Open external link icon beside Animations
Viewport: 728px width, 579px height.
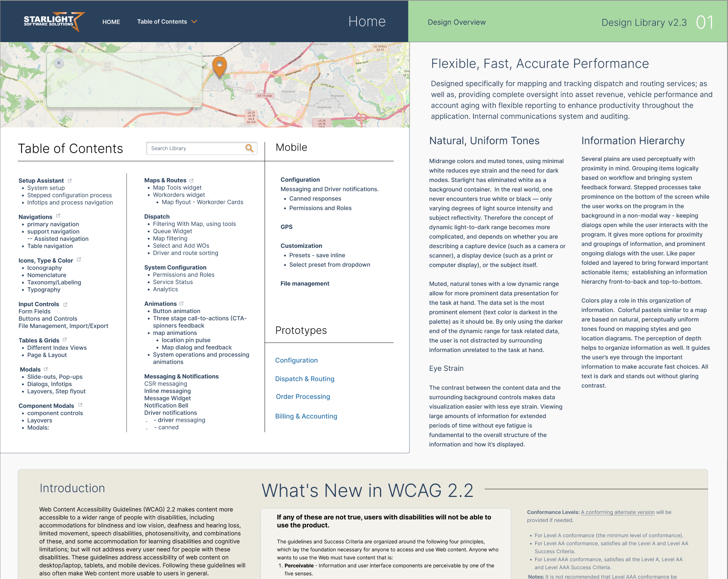click(181, 303)
